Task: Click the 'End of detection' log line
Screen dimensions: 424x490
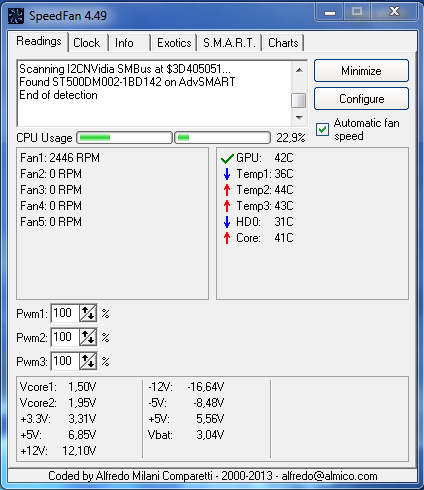Action: point(58,95)
